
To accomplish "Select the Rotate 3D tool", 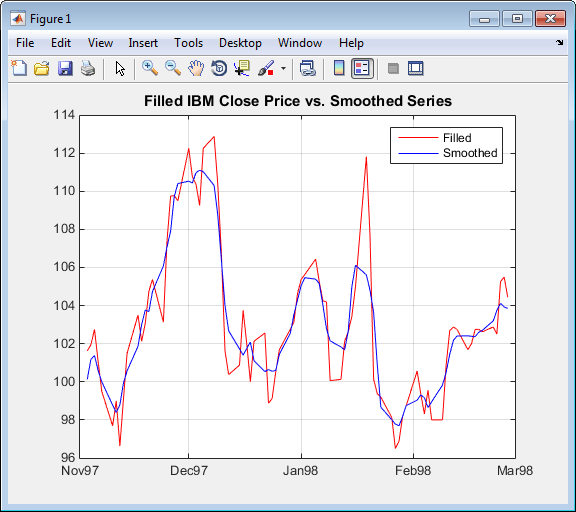I will pos(219,68).
